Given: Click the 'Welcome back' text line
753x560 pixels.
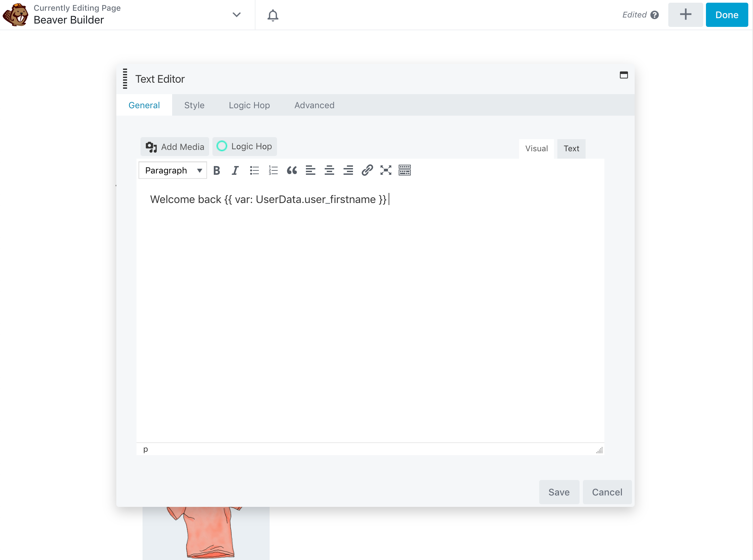Looking at the screenshot, I should coord(269,199).
